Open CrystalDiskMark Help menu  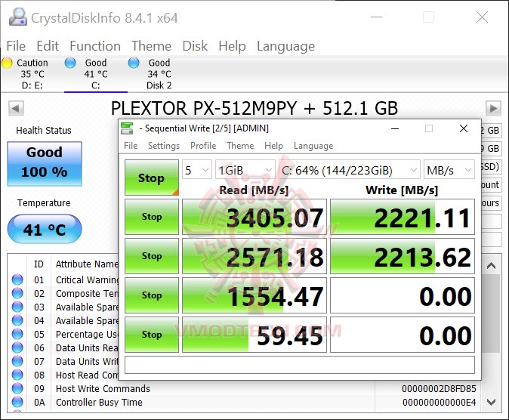pyautogui.click(x=273, y=146)
